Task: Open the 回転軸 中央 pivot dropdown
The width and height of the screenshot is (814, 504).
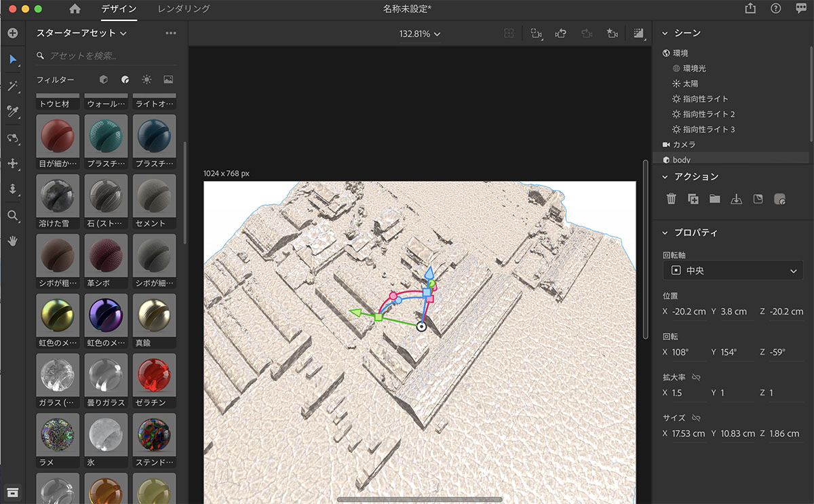Action: 733,271
